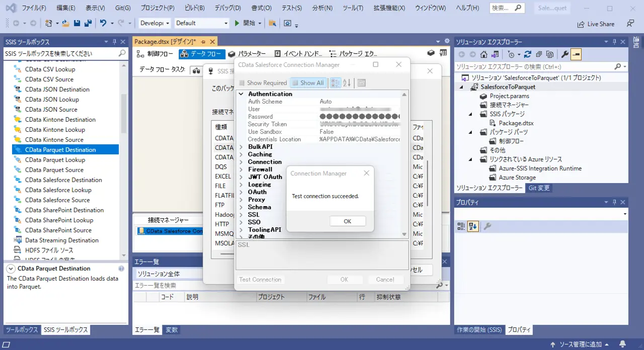Select the Alphabetical sort icon in property grid
This screenshot has width=644, height=350.
(x=347, y=83)
